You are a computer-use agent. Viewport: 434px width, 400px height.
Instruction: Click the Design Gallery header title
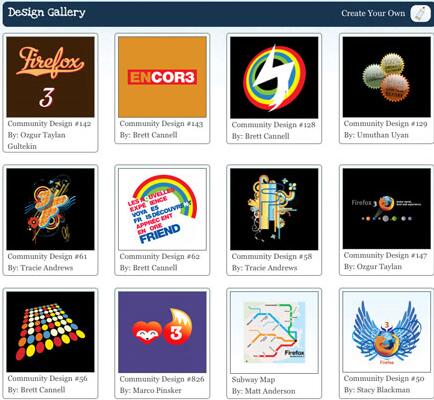[x=47, y=13]
